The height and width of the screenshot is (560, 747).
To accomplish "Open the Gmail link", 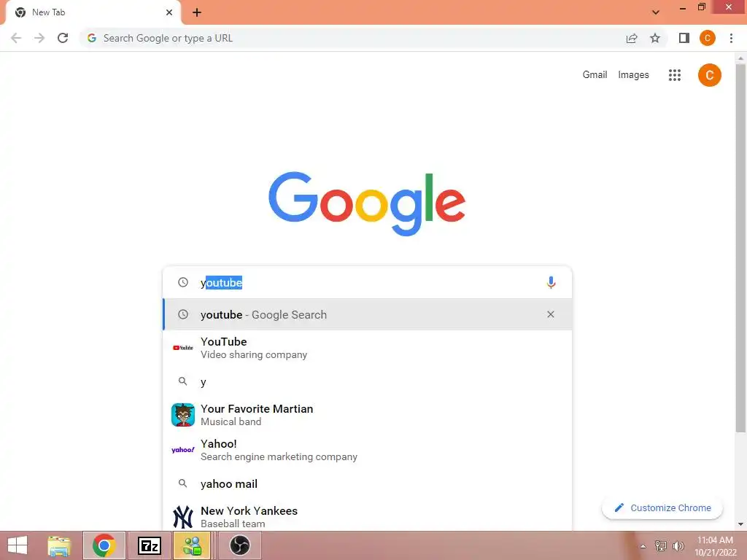I will 595,75.
